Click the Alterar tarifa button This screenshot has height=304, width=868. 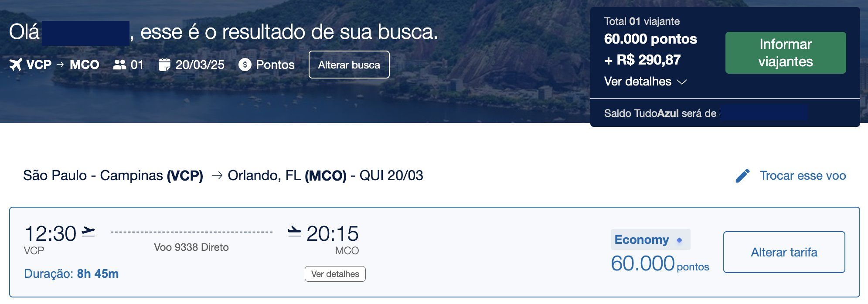coord(784,252)
